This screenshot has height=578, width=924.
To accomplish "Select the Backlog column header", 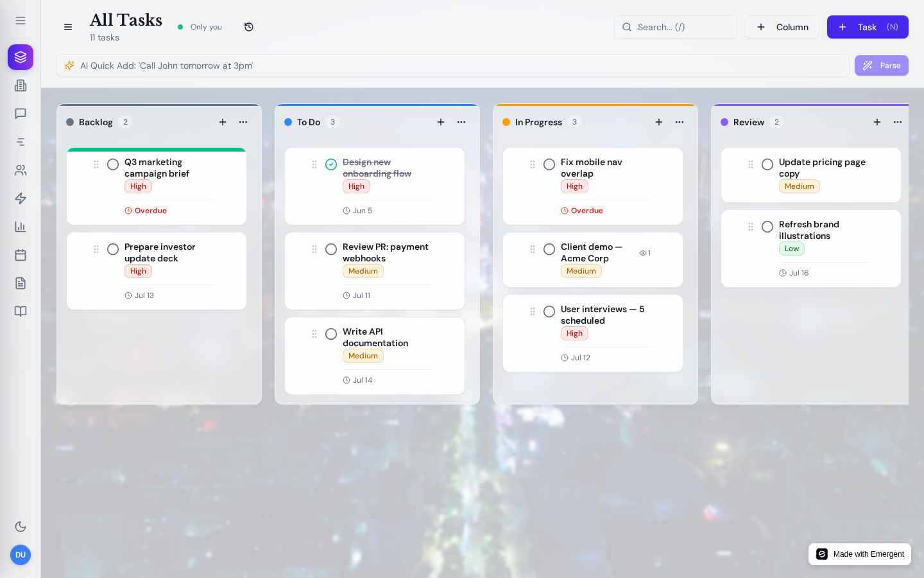I will click(x=96, y=122).
